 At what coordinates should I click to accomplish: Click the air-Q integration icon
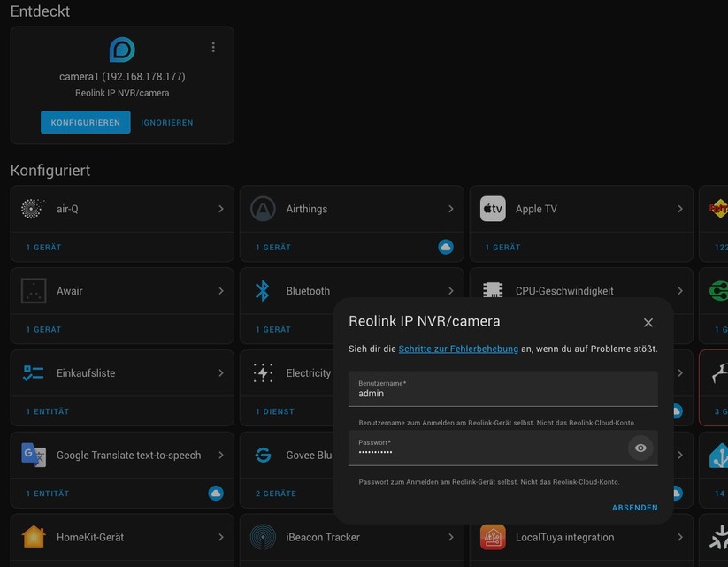tap(33, 209)
